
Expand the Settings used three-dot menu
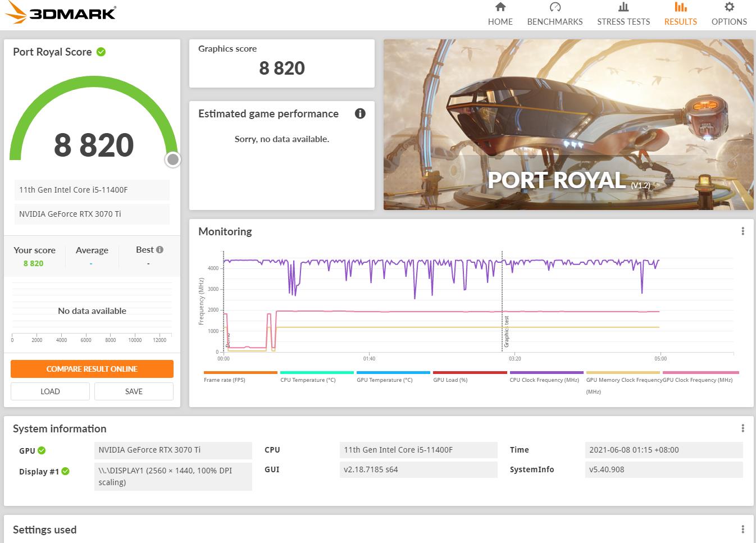pyautogui.click(x=743, y=530)
